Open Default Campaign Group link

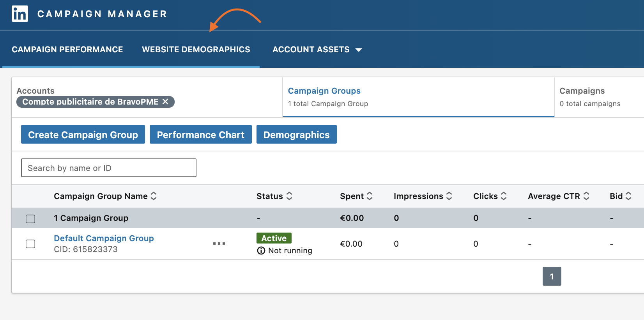click(104, 238)
